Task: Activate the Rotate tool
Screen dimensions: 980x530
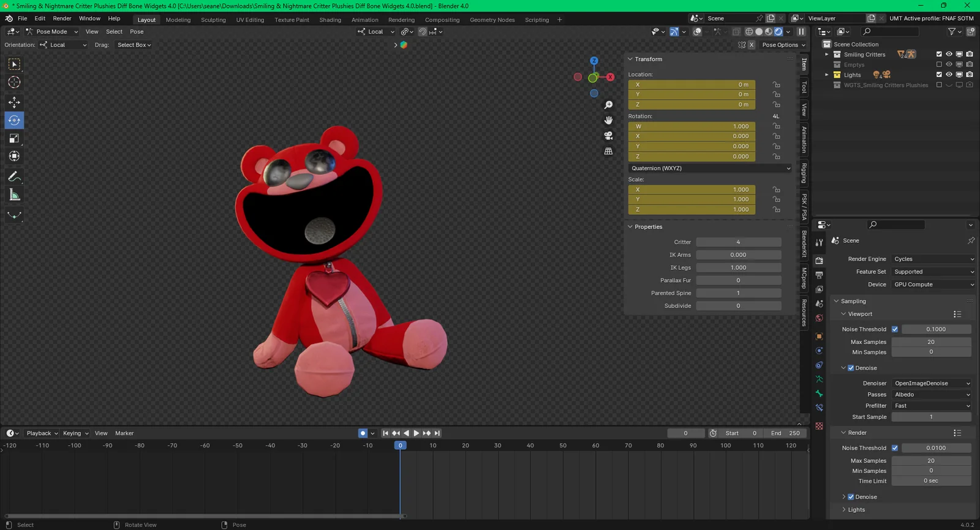Action: click(x=14, y=121)
